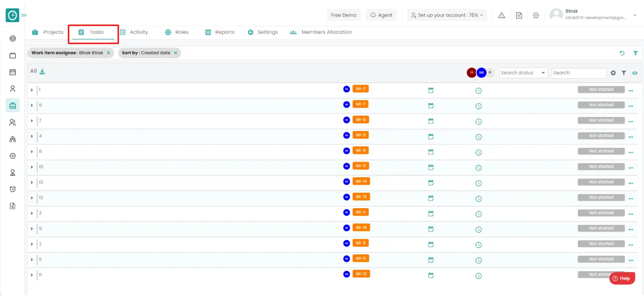The height and width of the screenshot is (295, 644).
Task: Open the Search status dropdown
Action: (x=523, y=73)
